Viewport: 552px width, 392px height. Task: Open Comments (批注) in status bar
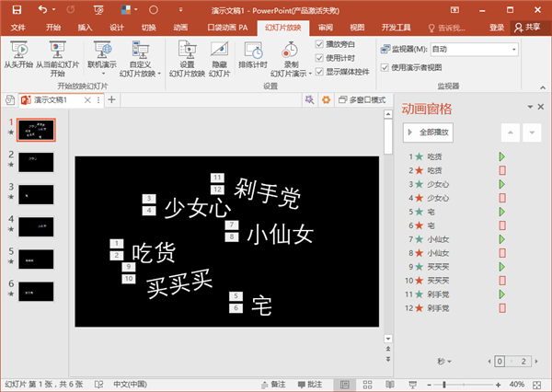tap(310, 385)
